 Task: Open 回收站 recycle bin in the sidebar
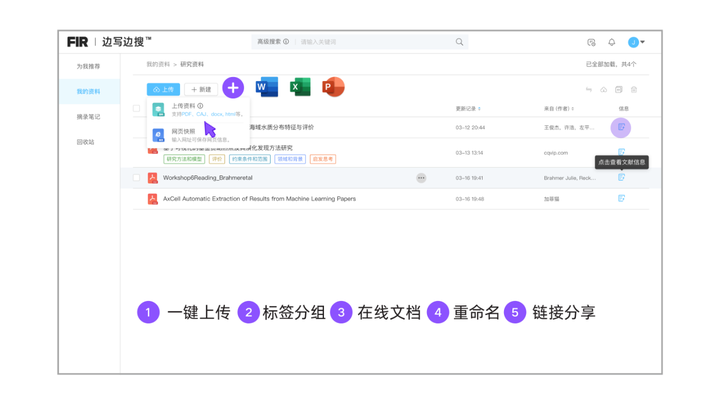point(85,142)
